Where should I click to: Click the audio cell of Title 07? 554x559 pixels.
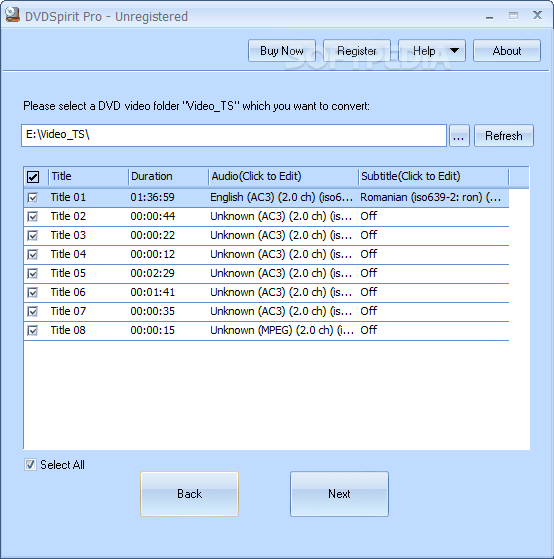click(x=281, y=311)
